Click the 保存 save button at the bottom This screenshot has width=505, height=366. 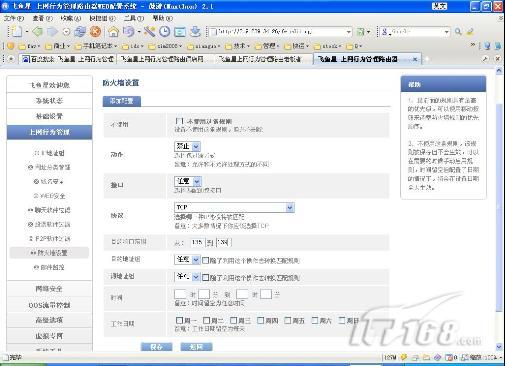(156, 347)
